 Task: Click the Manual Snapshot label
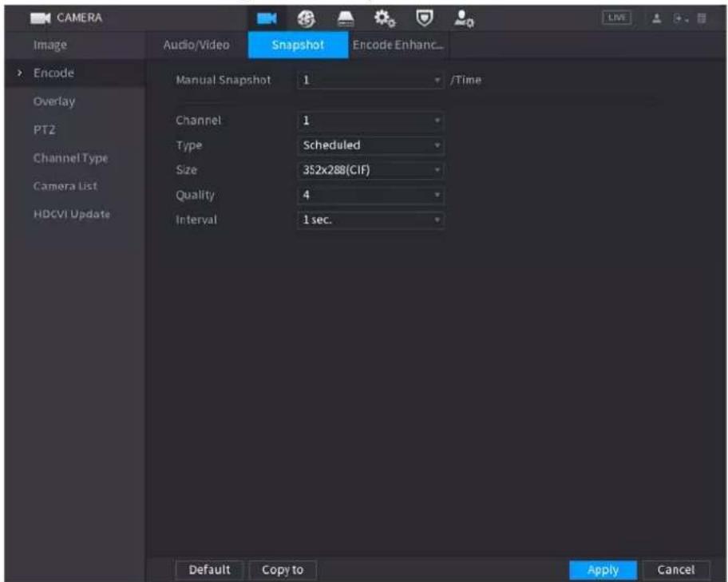coord(224,80)
